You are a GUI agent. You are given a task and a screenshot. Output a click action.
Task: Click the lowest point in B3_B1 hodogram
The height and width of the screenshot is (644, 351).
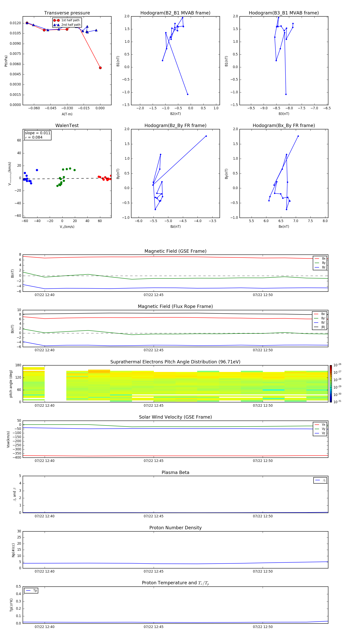pos(286,94)
